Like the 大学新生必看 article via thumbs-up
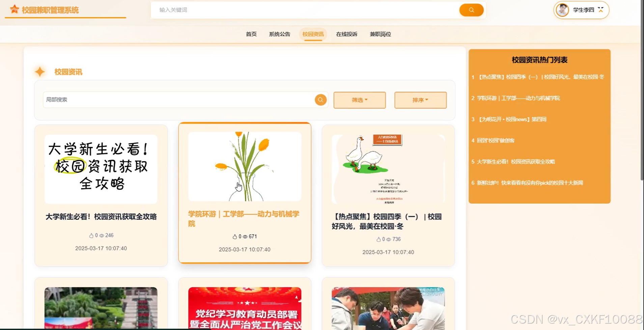This screenshot has height=330, width=644. click(91, 236)
